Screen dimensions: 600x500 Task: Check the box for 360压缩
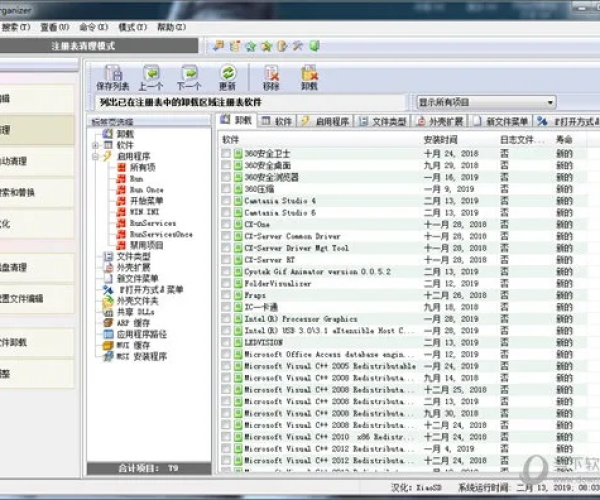coord(226,189)
